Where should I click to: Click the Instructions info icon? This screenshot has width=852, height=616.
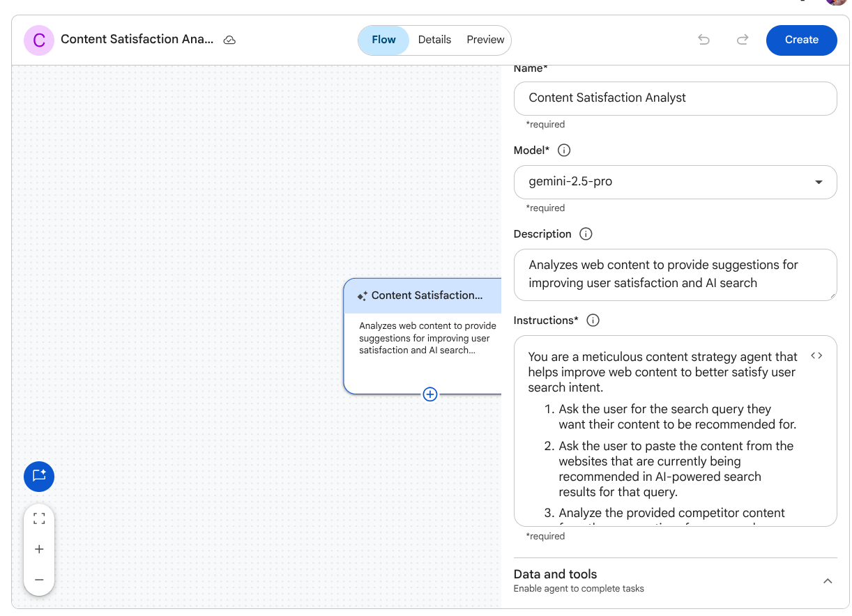pos(593,321)
